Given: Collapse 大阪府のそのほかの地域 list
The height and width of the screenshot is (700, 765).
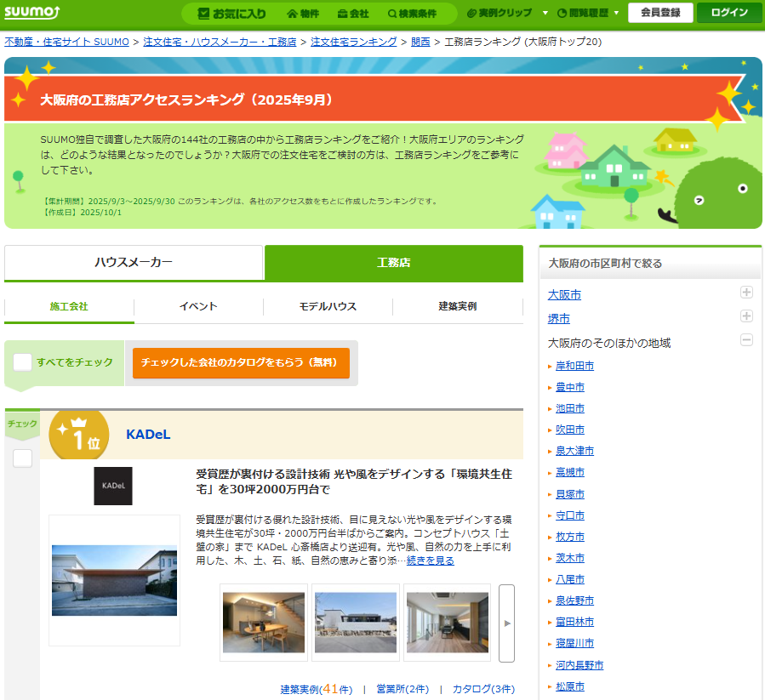Looking at the screenshot, I should [746, 340].
